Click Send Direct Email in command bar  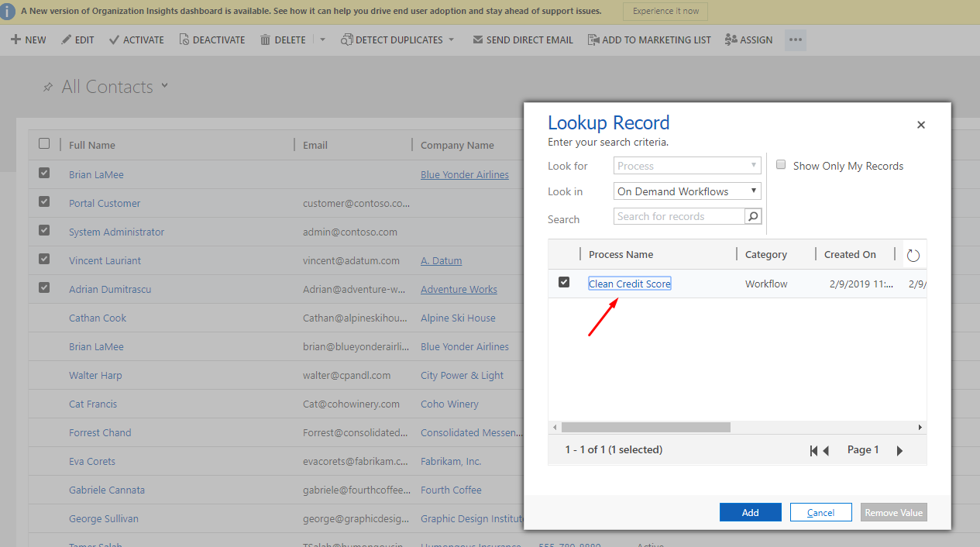tap(523, 40)
